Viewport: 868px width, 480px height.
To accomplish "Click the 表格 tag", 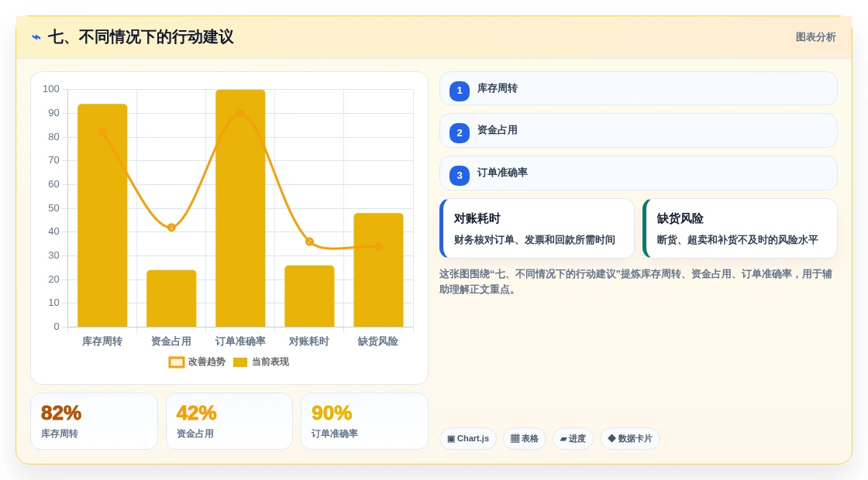I will 524,438.
